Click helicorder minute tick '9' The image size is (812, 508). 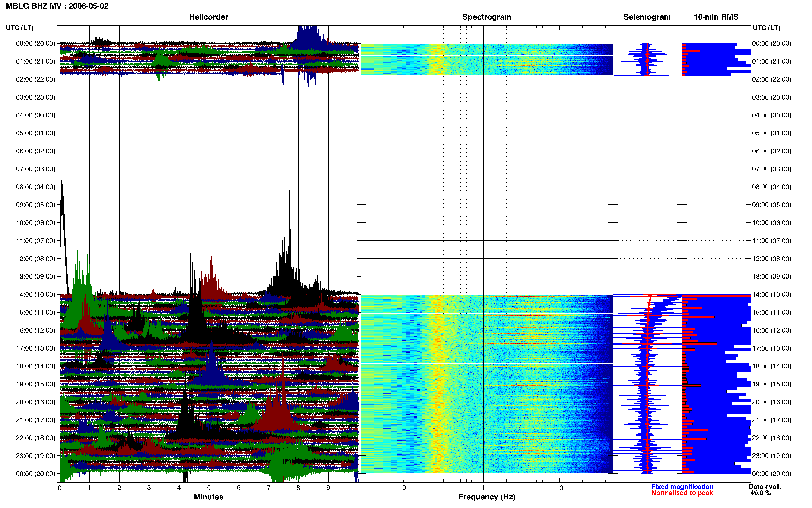point(328,488)
